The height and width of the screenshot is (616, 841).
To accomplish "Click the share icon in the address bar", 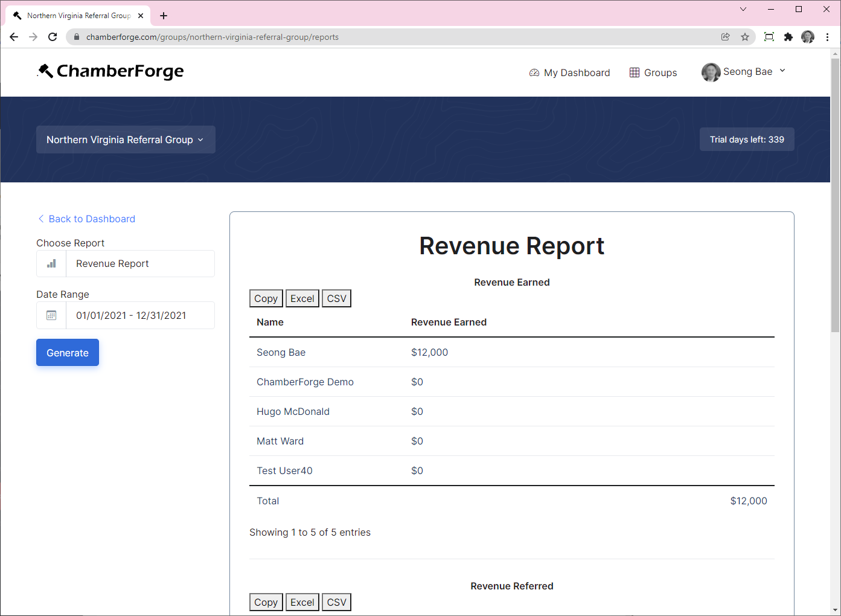I will tap(725, 37).
